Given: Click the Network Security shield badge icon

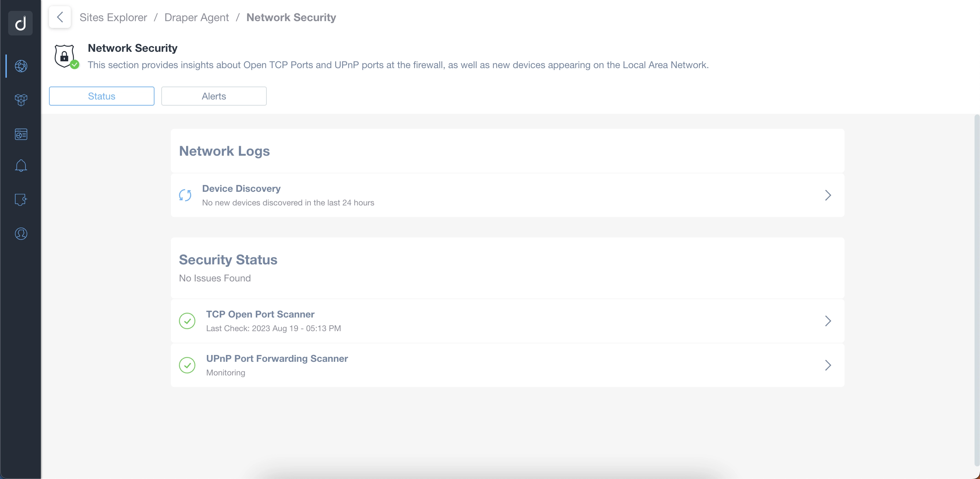Looking at the screenshot, I should click(64, 56).
